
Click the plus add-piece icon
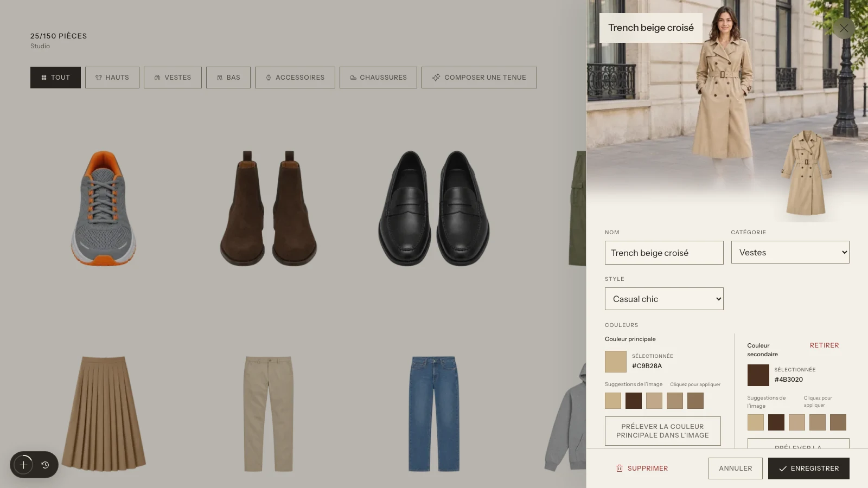tap(23, 465)
